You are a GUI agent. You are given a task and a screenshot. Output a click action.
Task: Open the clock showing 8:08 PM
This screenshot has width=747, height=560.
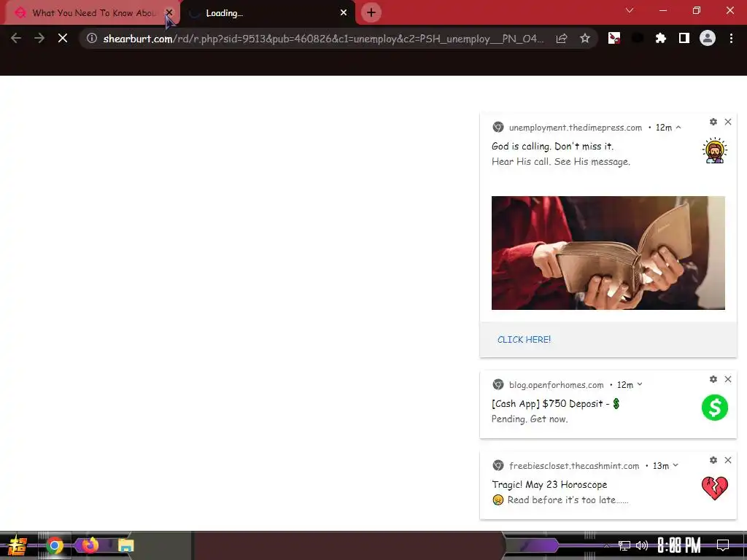(x=679, y=545)
